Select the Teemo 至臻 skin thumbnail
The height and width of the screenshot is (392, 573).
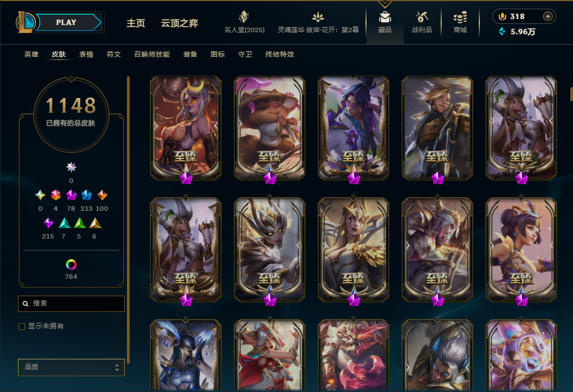[x=270, y=128]
